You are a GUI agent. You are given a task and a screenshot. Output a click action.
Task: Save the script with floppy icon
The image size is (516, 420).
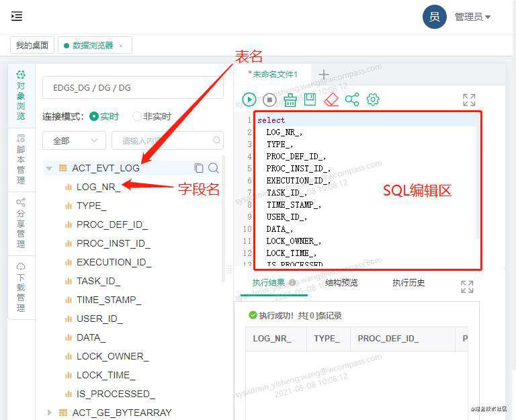point(310,99)
